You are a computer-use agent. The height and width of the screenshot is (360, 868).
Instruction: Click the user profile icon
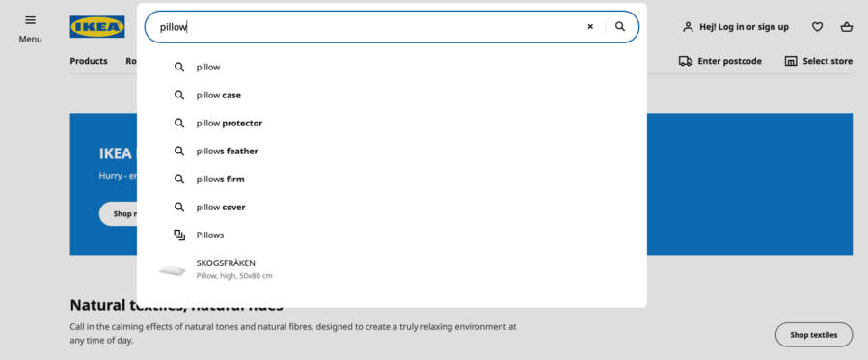[x=688, y=27]
